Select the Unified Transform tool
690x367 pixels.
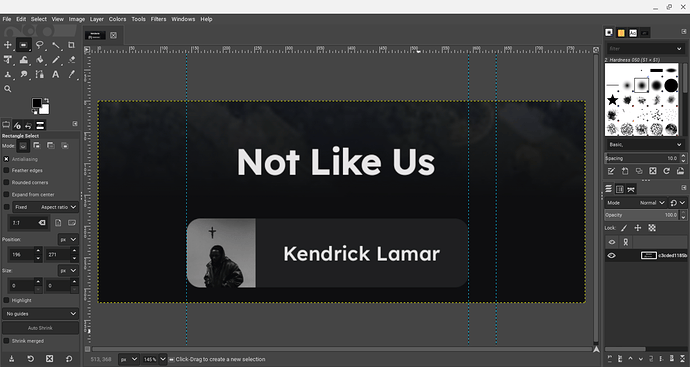click(x=7, y=60)
